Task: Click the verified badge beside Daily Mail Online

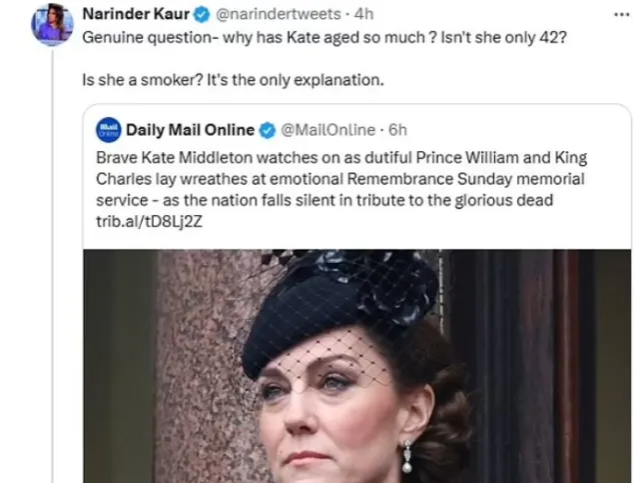Action: 267,130
